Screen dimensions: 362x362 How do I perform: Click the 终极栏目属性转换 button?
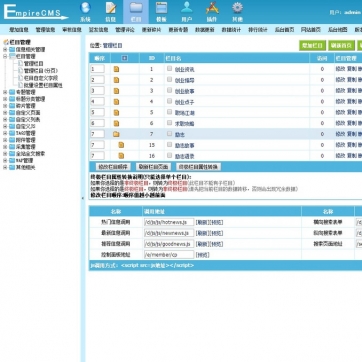198,167
